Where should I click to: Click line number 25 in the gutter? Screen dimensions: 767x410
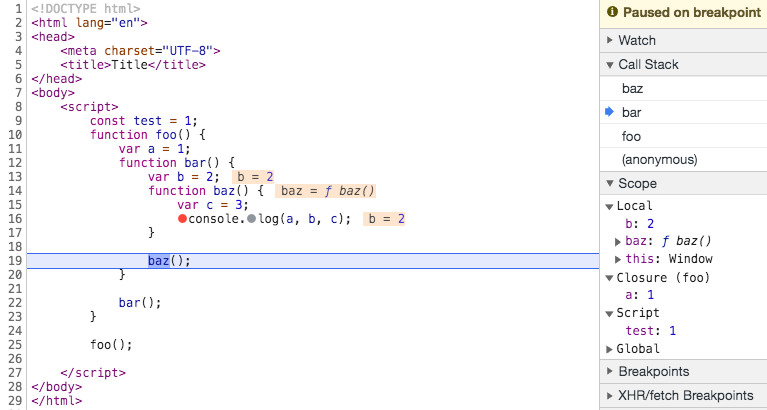tap(16, 345)
